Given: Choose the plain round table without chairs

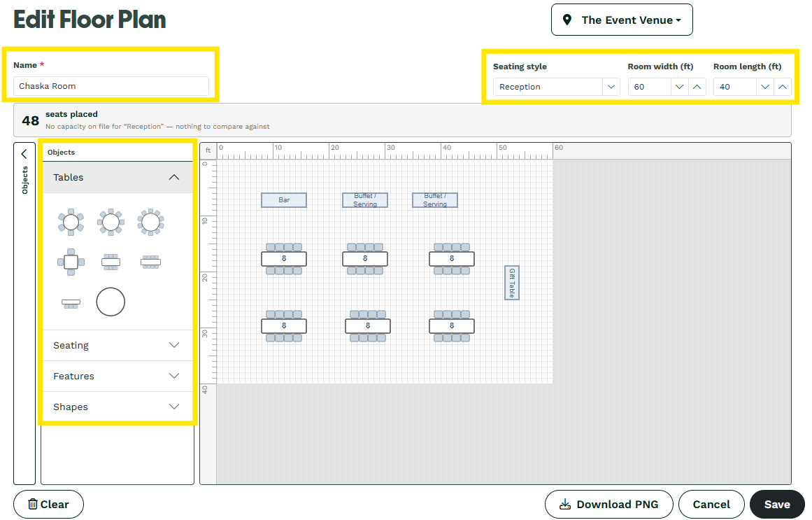Looking at the screenshot, I should 111,302.
